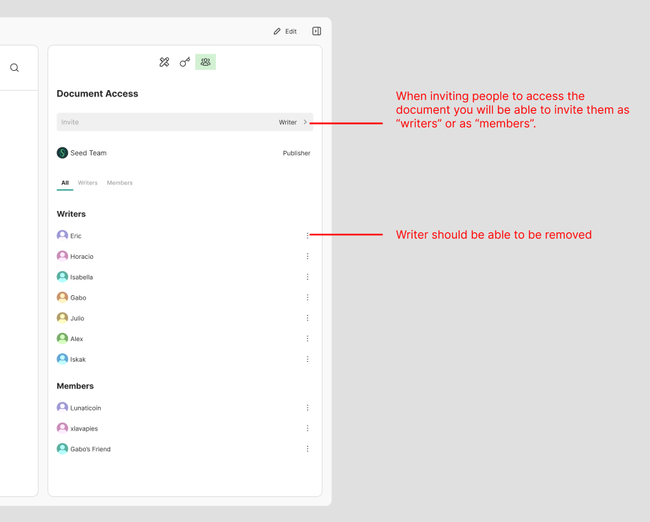Image resolution: width=650 pixels, height=522 pixels.
Task: Click into the Invite input field
Action: tap(150, 122)
